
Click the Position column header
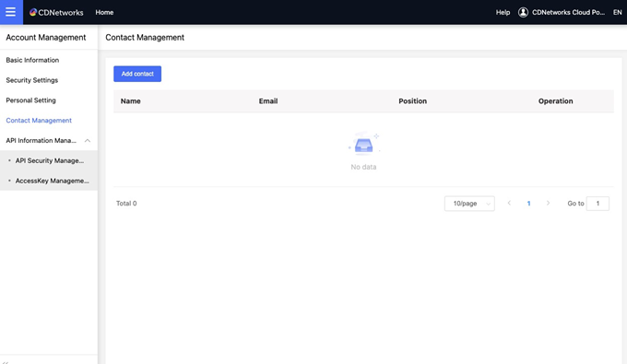pos(412,101)
